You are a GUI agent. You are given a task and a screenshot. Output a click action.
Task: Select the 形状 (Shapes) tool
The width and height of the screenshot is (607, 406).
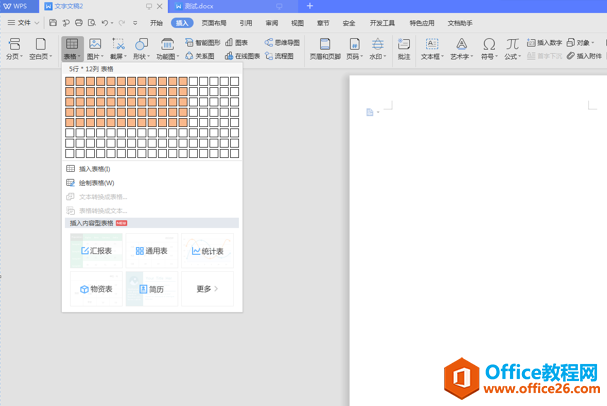141,49
